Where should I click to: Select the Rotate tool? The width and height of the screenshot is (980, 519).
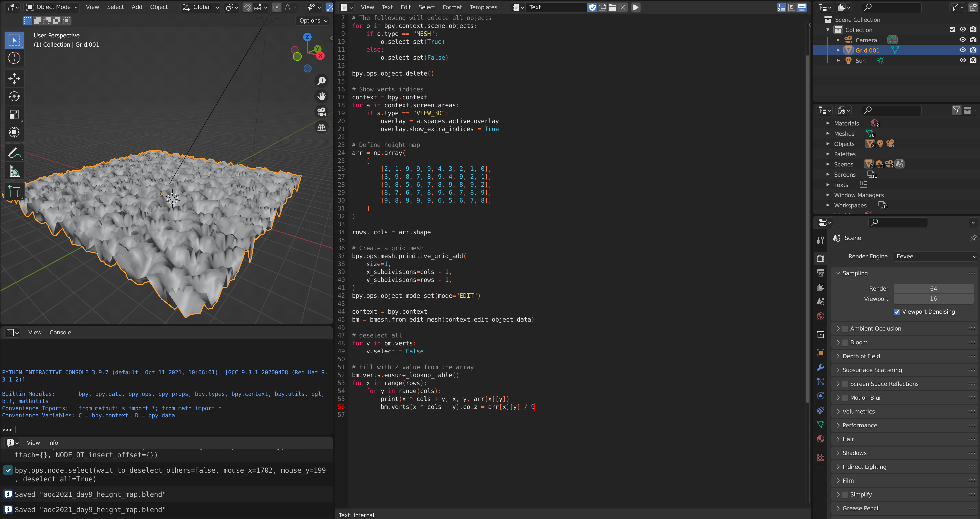(14, 96)
